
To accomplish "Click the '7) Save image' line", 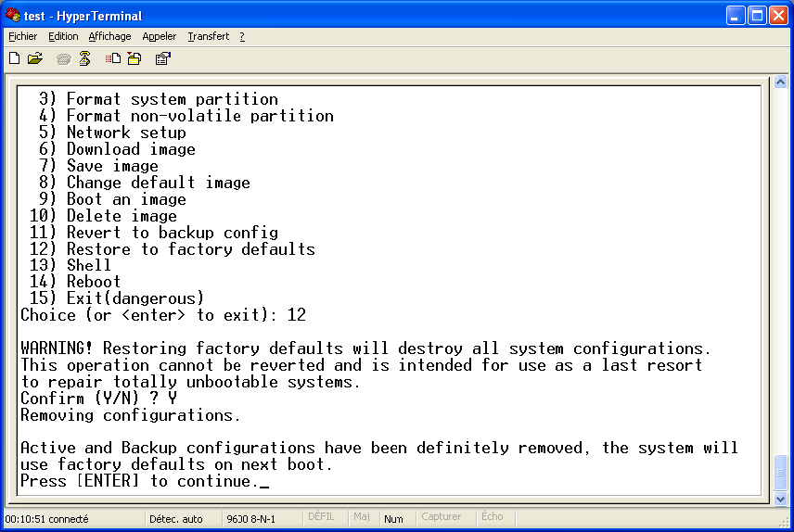I will (98, 166).
